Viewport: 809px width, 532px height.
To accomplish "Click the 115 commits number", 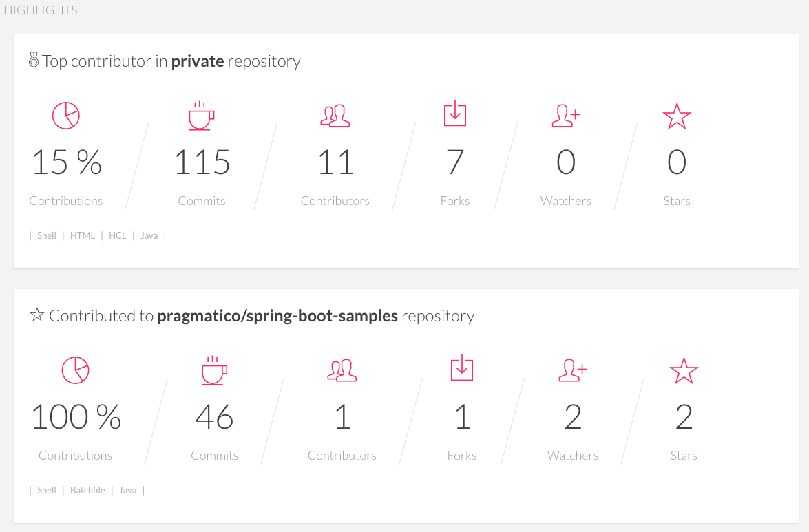I will click(x=202, y=162).
